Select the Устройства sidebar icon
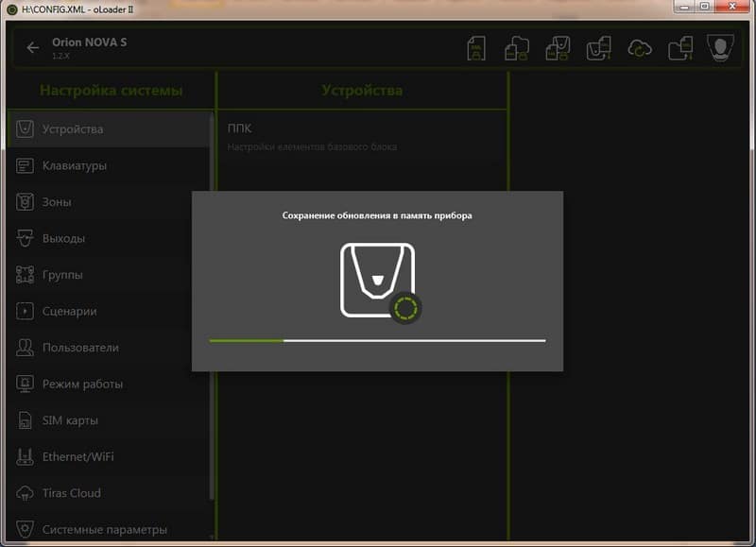 click(25, 129)
